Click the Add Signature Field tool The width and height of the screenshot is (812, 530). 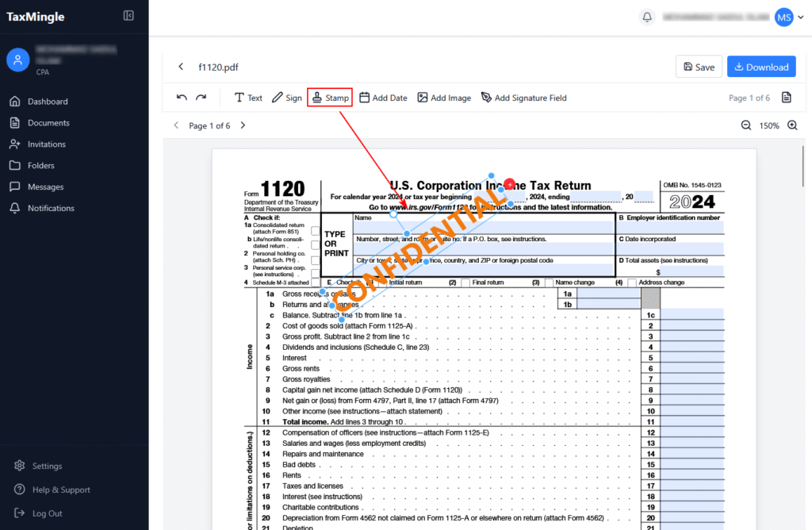(523, 98)
